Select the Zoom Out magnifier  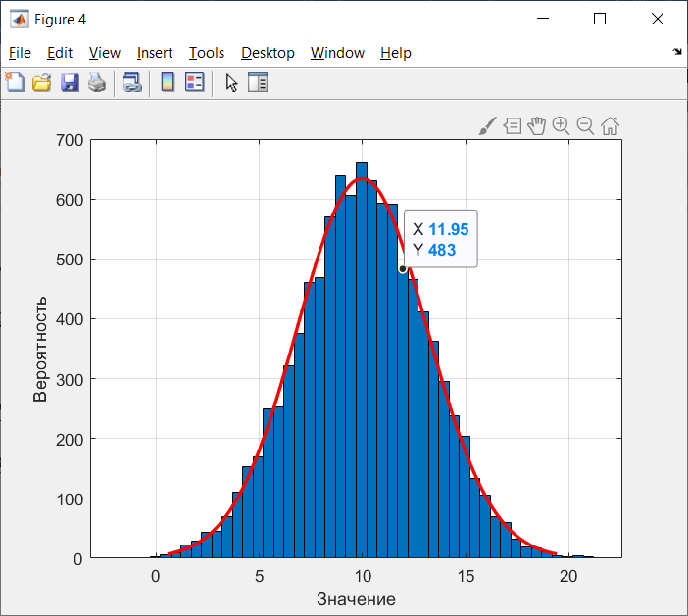(585, 126)
